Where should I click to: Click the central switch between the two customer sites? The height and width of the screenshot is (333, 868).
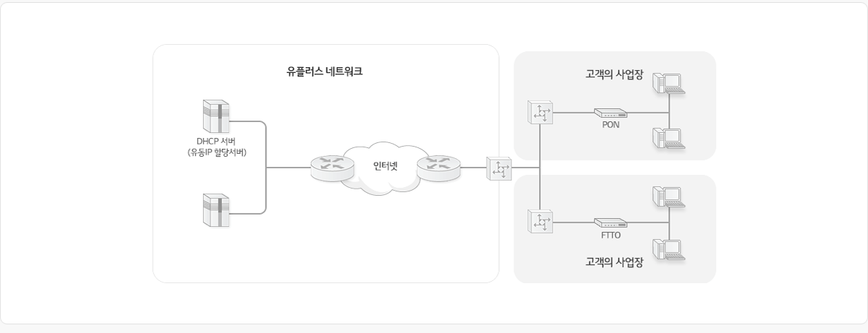click(x=499, y=169)
